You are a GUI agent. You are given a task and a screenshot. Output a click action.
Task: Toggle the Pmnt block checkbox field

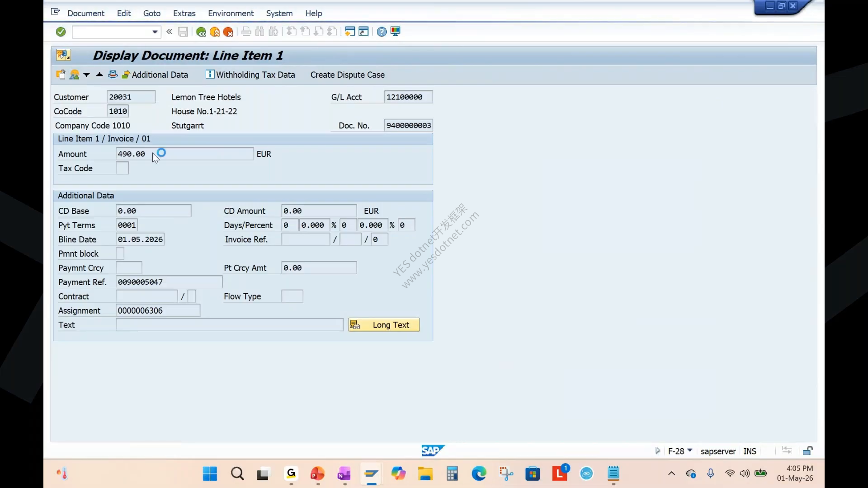click(x=120, y=253)
